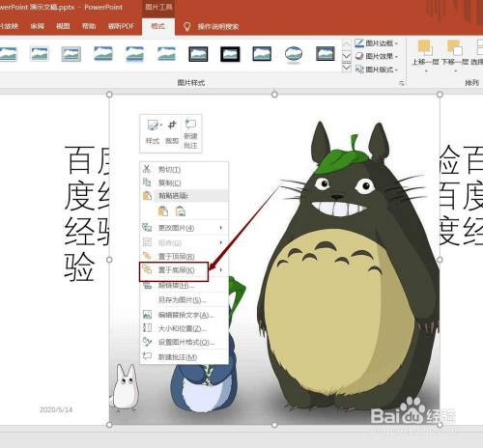
Task: Click New Comment icon in mini toolbar
Action: (190, 134)
